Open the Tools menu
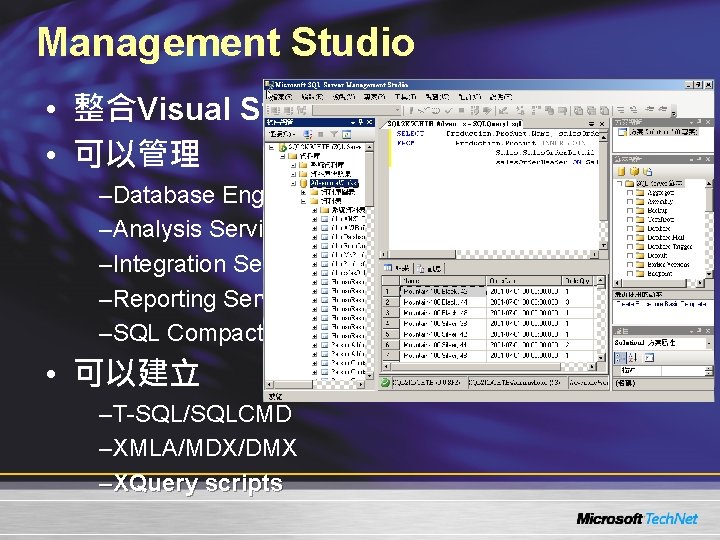Image resolution: width=720 pixels, height=540 pixels. pyautogui.click(x=405, y=97)
